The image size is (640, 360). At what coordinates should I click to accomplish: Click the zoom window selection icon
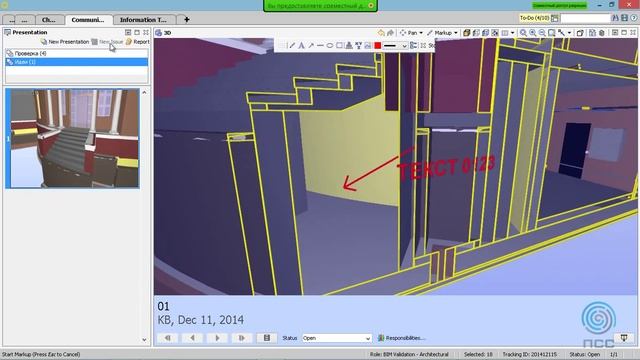(551, 33)
